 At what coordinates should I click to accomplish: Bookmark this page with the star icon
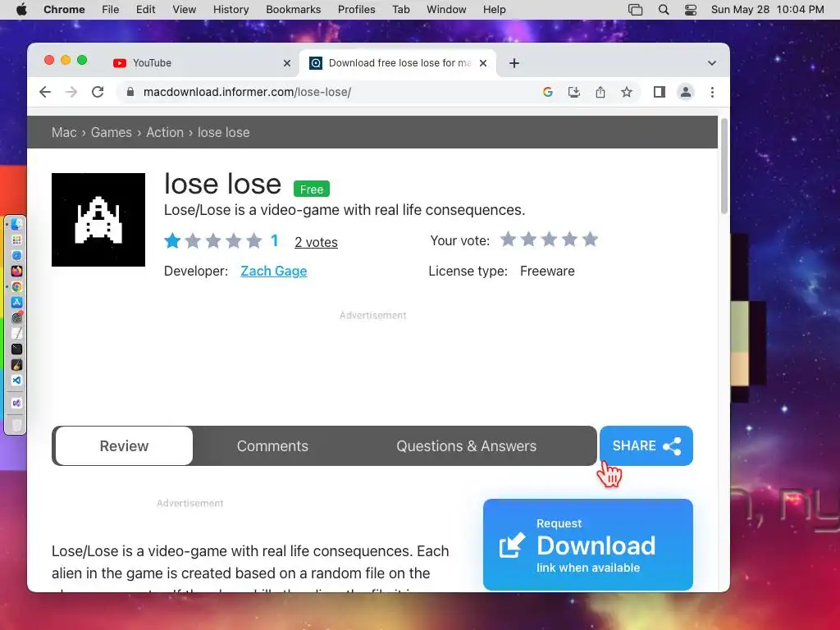(626, 92)
